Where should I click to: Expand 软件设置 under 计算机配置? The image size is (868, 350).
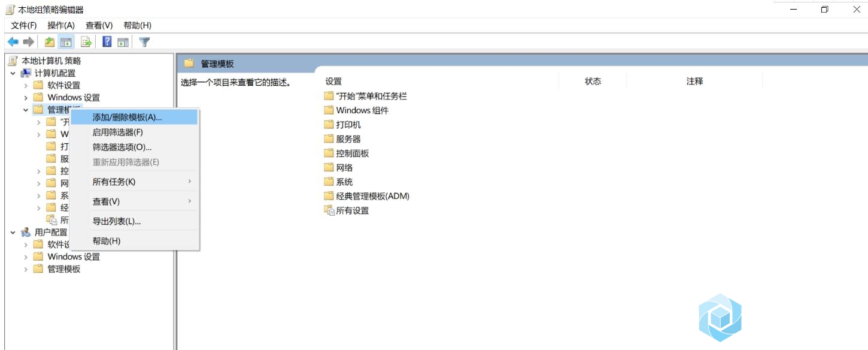(26, 85)
